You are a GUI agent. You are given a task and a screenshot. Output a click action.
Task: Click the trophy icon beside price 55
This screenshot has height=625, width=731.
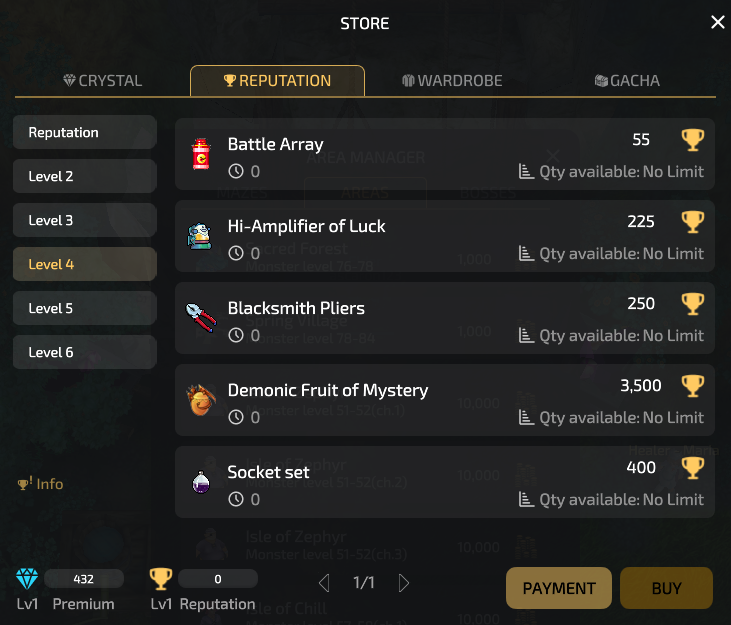692,140
